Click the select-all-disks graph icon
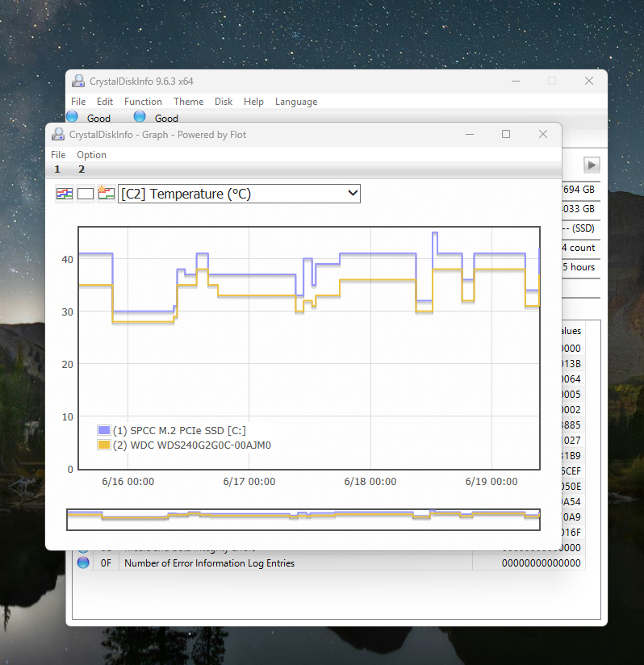 [64, 194]
